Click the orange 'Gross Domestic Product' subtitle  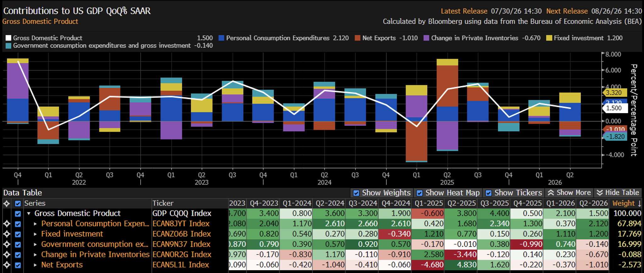coord(40,21)
